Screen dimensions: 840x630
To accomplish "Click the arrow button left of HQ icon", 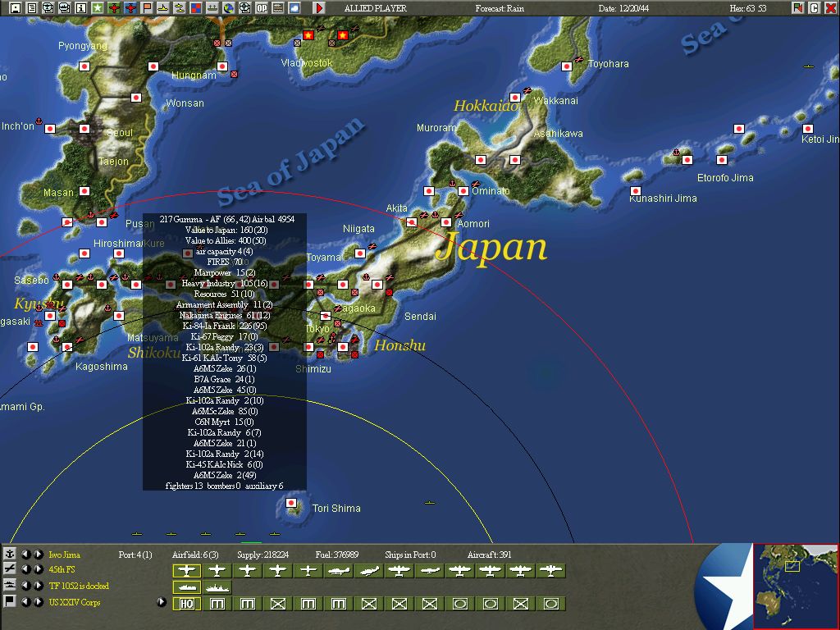I will click(x=162, y=602).
